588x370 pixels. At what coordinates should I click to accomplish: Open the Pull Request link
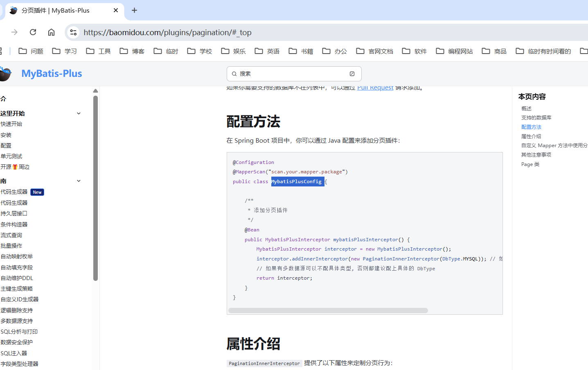375,88
